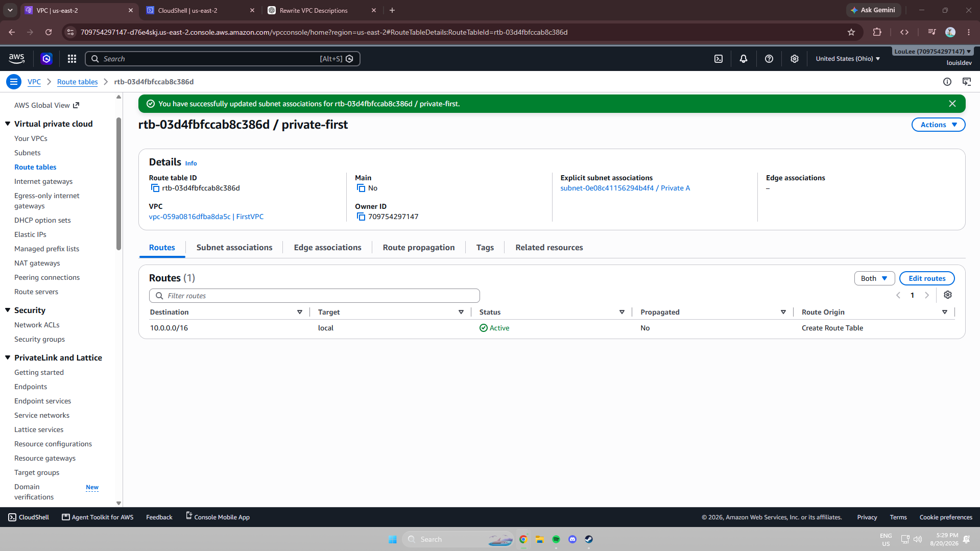Collapse the Security section
Screen dimensions: 980x551
point(8,310)
